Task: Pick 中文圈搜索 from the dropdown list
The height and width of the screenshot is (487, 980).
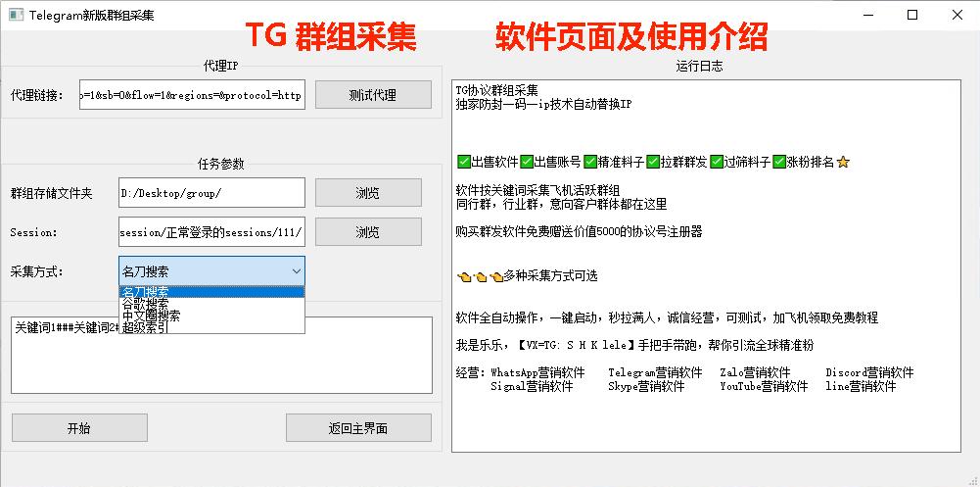Action: tap(211, 316)
